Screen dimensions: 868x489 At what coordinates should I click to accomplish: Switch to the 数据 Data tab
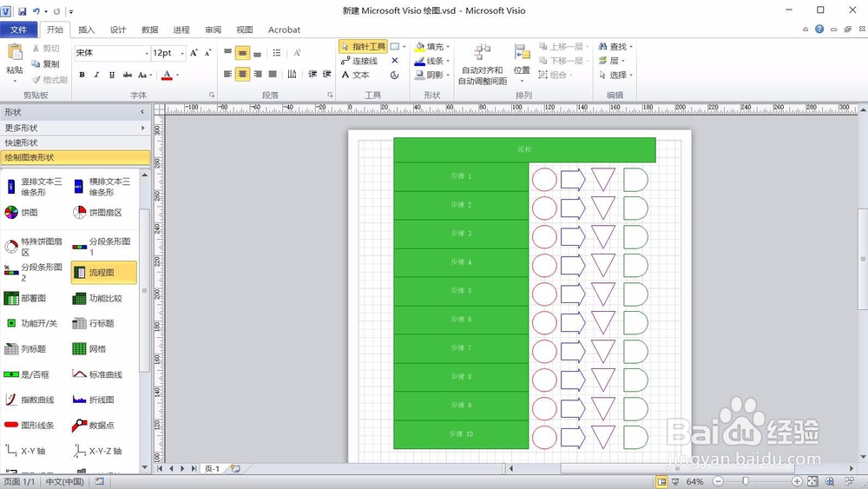149,30
